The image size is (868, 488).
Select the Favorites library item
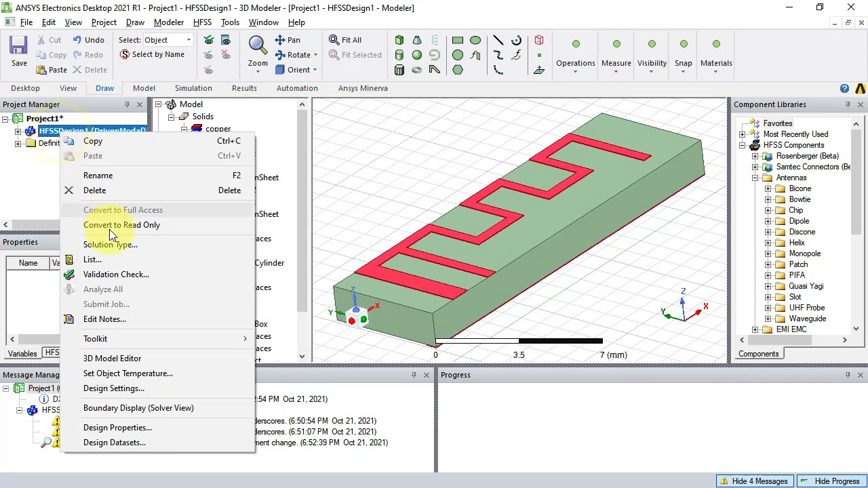(x=777, y=123)
